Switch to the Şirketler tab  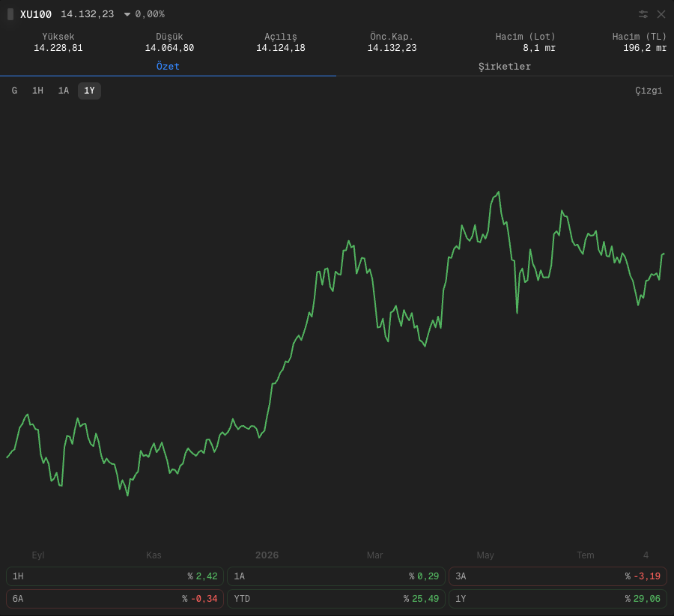point(505,67)
